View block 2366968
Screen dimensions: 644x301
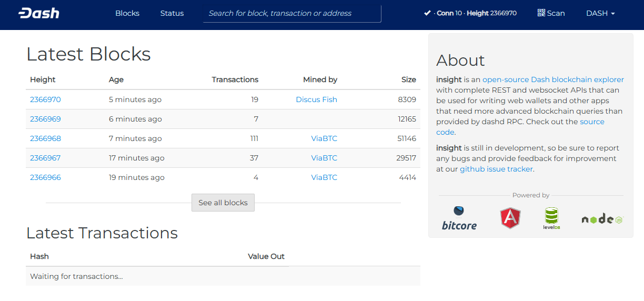(x=45, y=138)
